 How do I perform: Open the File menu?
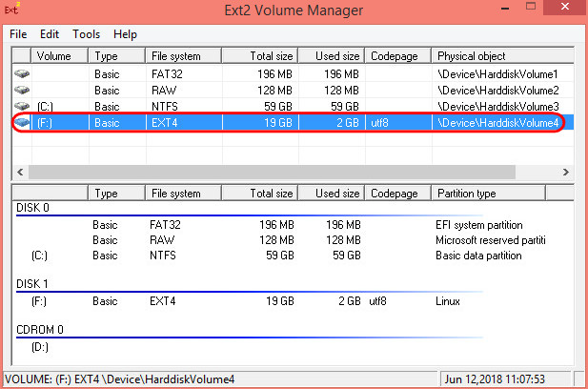tap(18, 34)
